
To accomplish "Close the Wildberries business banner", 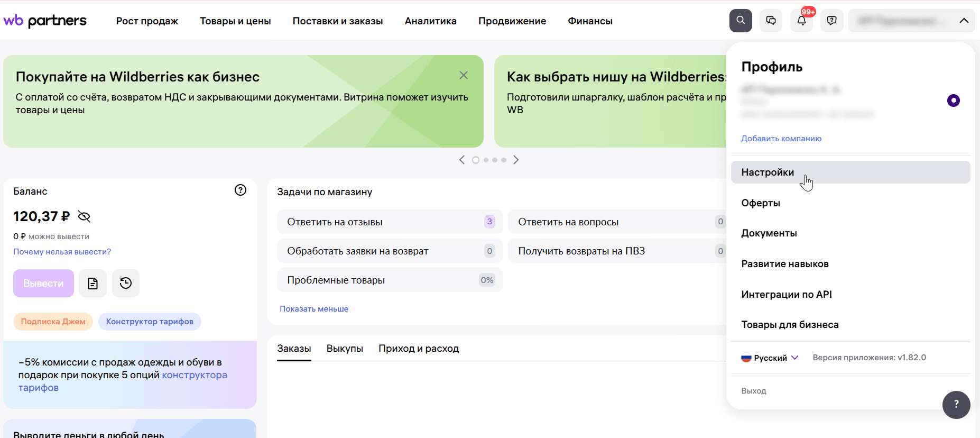I will point(464,75).
